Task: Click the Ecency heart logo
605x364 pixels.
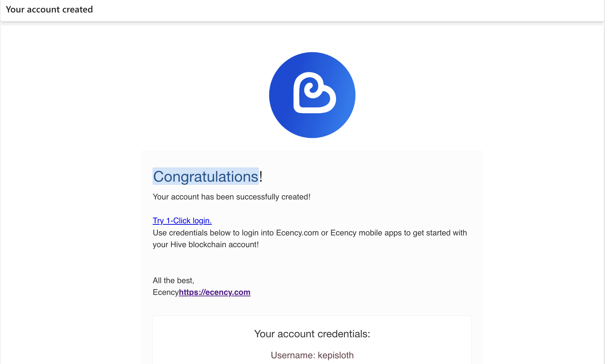Action: pyautogui.click(x=312, y=95)
